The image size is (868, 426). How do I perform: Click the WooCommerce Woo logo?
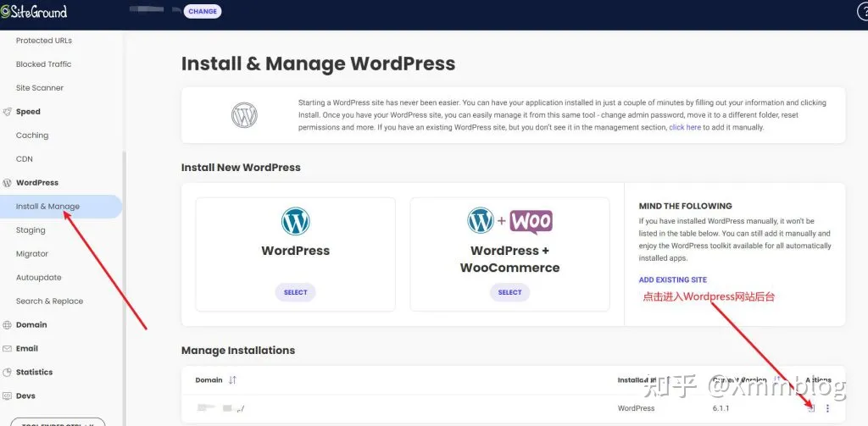(x=531, y=222)
